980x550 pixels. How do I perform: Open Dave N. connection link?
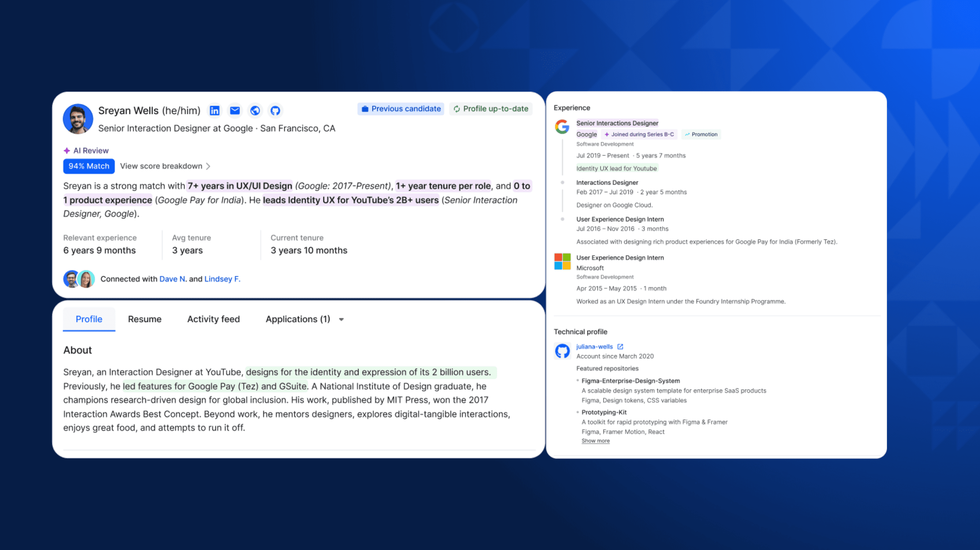[173, 279]
